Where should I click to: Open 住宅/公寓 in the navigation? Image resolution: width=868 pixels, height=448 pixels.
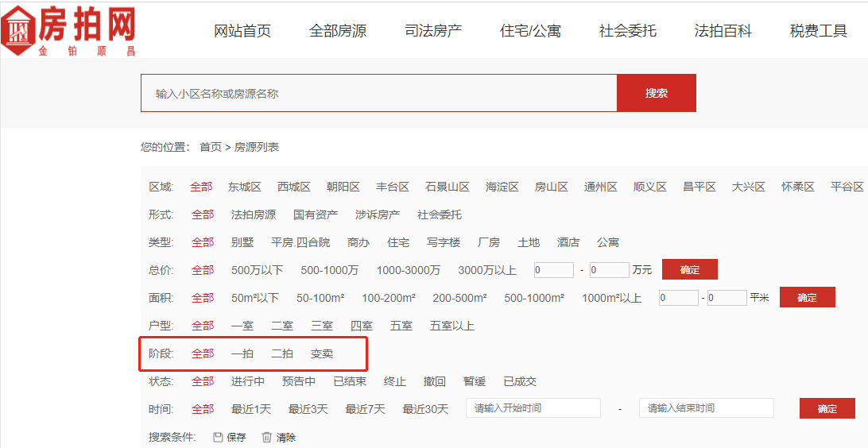530,31
